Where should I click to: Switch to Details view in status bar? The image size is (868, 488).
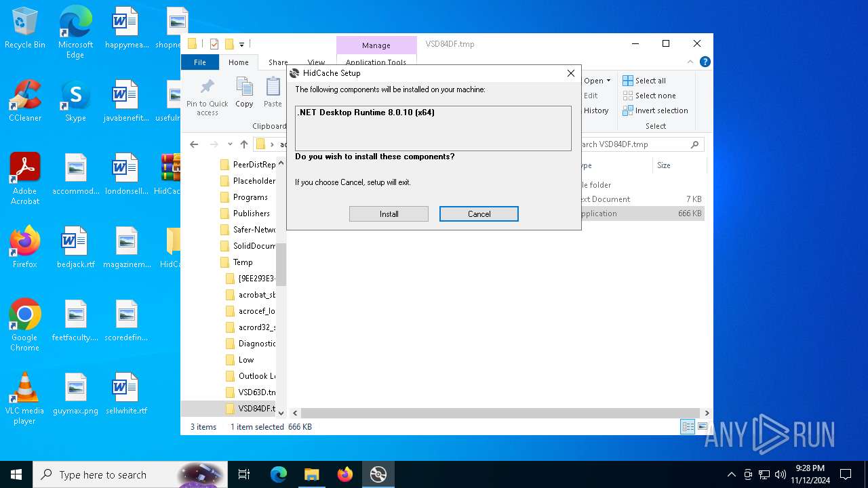688,426
